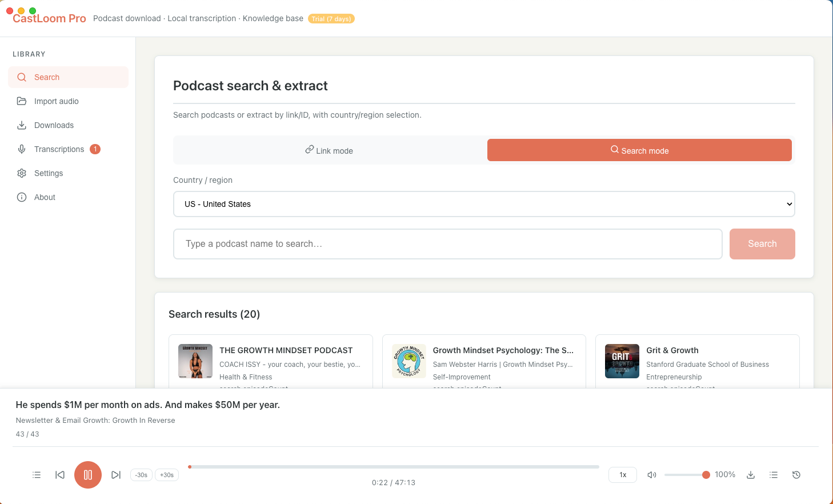Image resolution: width=833 pixels, height=504 pixels.
Task: Open the Grit & Growth podcast thumbnail
Action: tap(622, 361)
